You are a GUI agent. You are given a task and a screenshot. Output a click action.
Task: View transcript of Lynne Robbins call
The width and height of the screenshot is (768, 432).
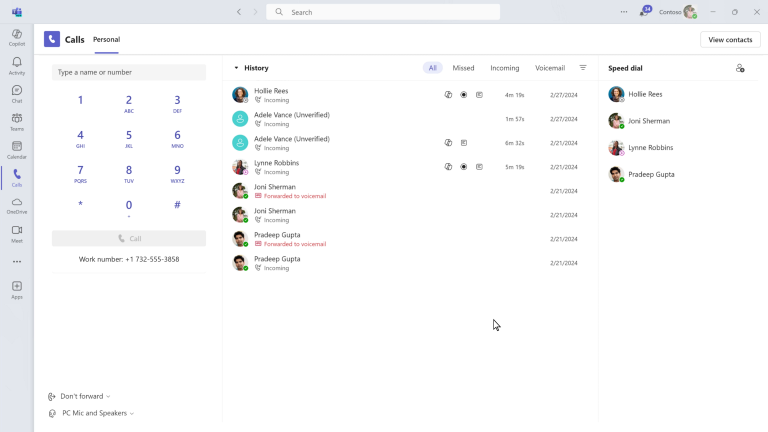coord(479,167)
